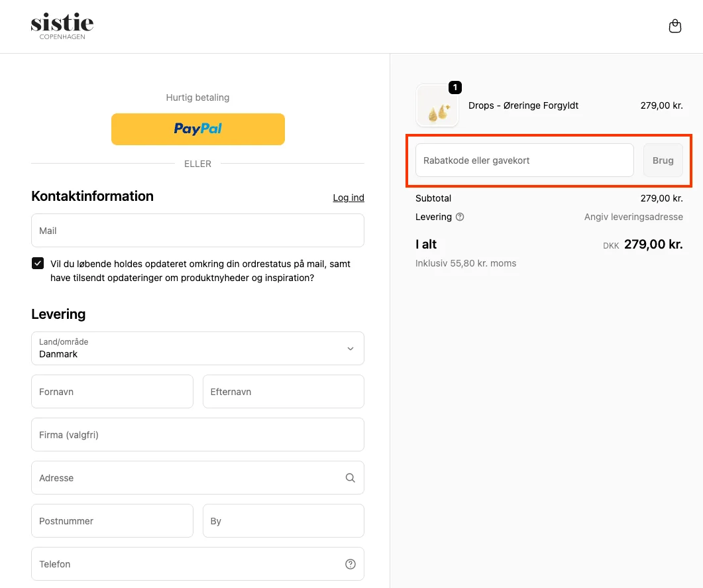This screenshot has height=588, width=703.
Task: Click the Rabatkode eller gavekort field
Action: [524, 160]
